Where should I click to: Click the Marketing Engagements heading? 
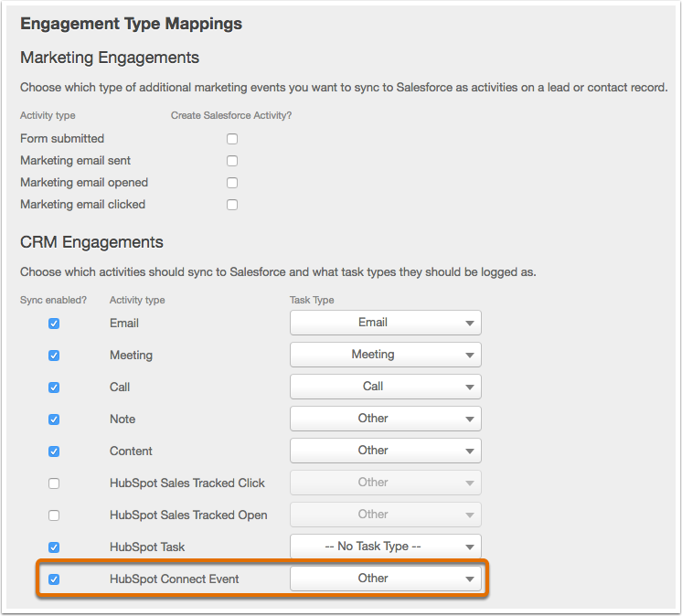click(x=110, y=58)
